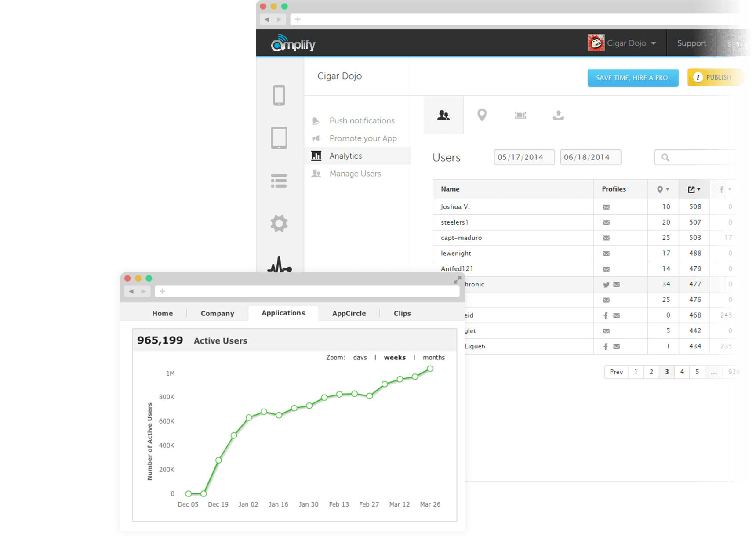Open the Support link in header
The width and height of the screenshot is (756, 536).
692,43
